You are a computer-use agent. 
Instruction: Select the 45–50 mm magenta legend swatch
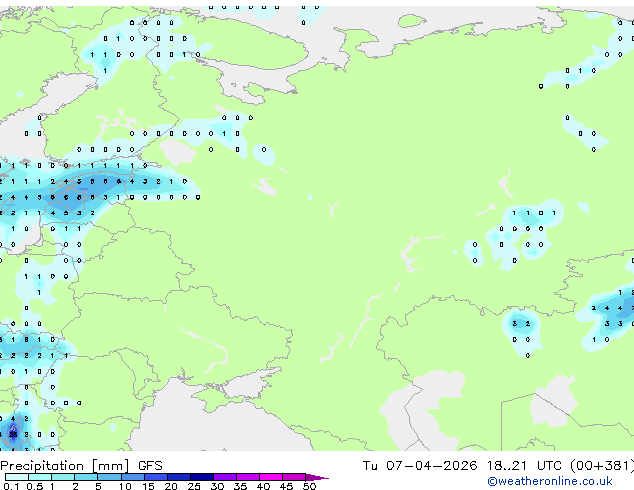click(x=294, y=477)
